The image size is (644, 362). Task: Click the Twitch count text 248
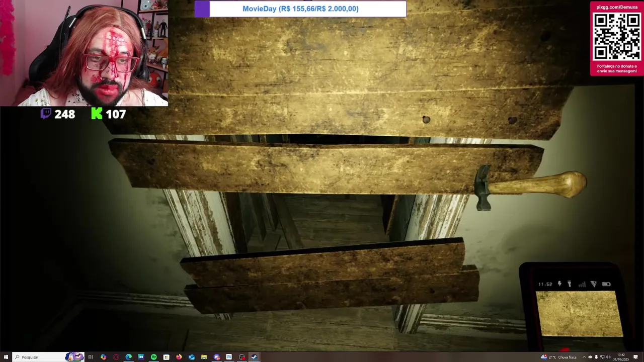click(64, 114)
